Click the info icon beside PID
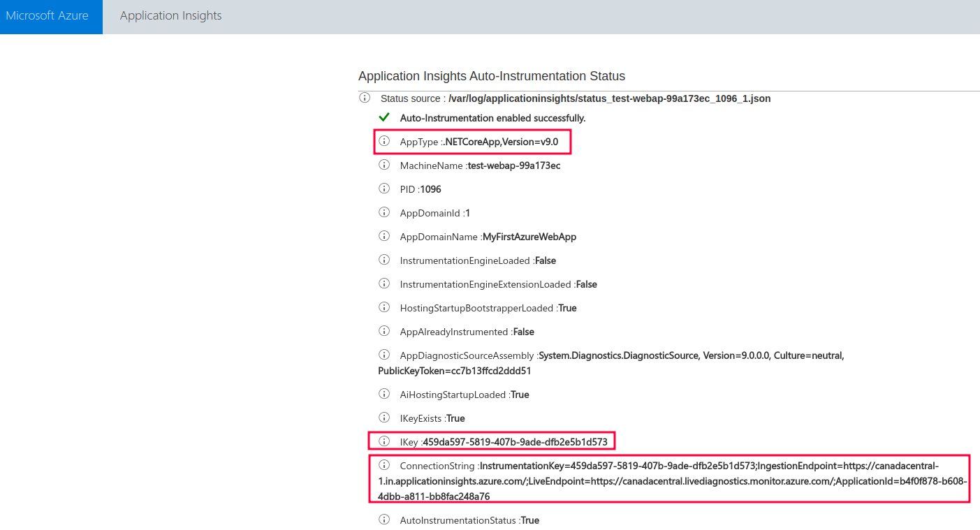 pyautogui.click(x=383, y=189)
